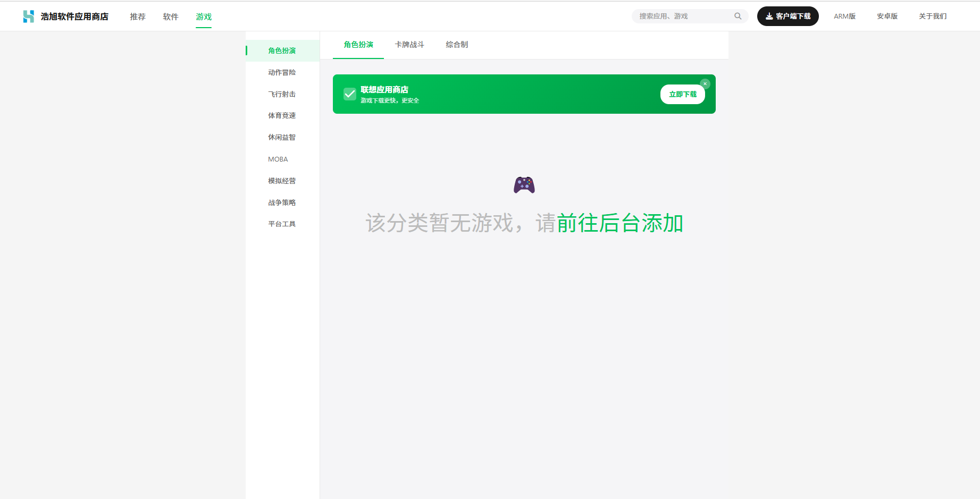Switch to the 卡牌战斗 tab
Screen dimensions: 980x499
409,45
